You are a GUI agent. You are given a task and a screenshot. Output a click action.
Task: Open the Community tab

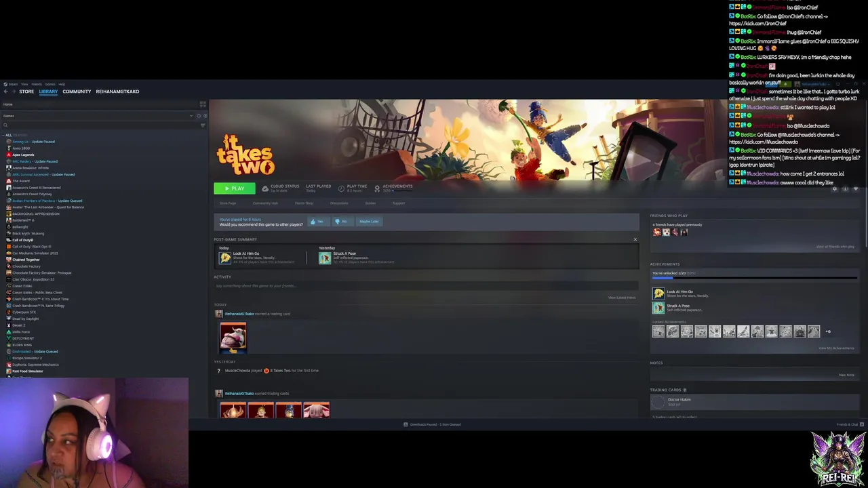pos(77,91)
